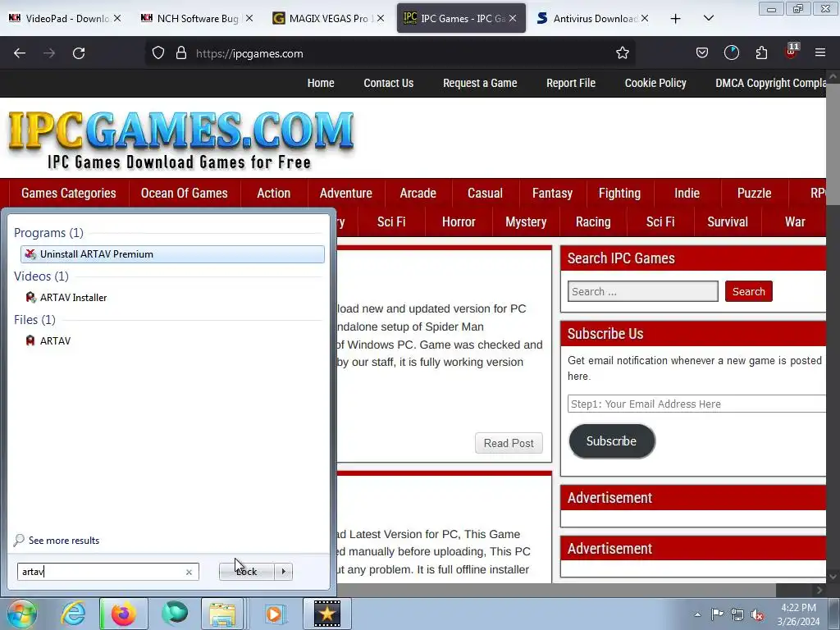Open the extensions puzzle icon

coord(761,53)
